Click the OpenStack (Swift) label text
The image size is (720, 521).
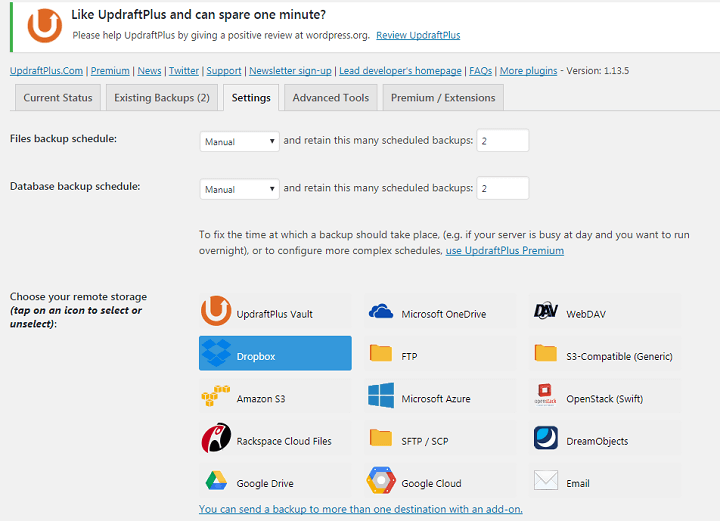pyautogui.click(x=605, y=399)
